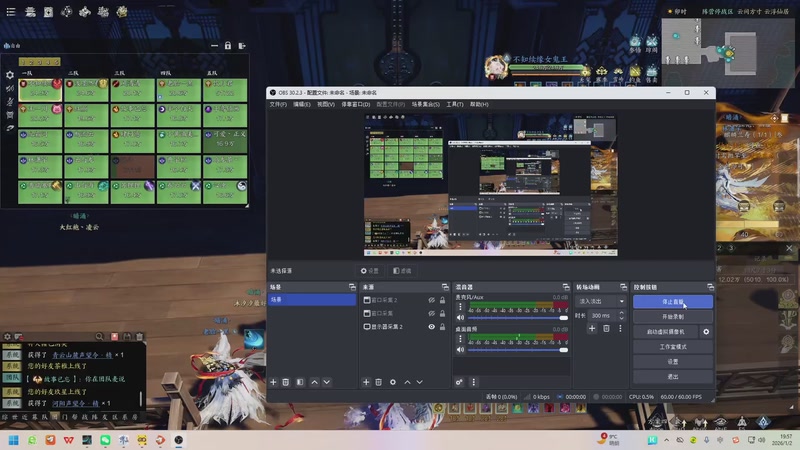
Task: Open 麦克风/Aux channel three-dot options
Action: 460,307
